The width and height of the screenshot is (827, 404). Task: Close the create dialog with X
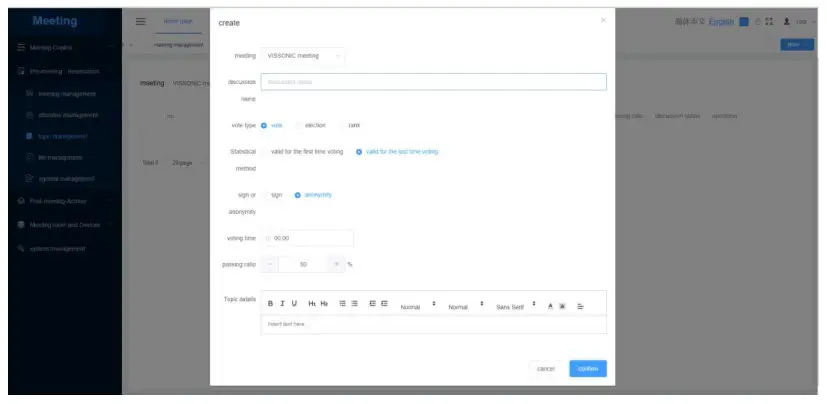(603, 20)
